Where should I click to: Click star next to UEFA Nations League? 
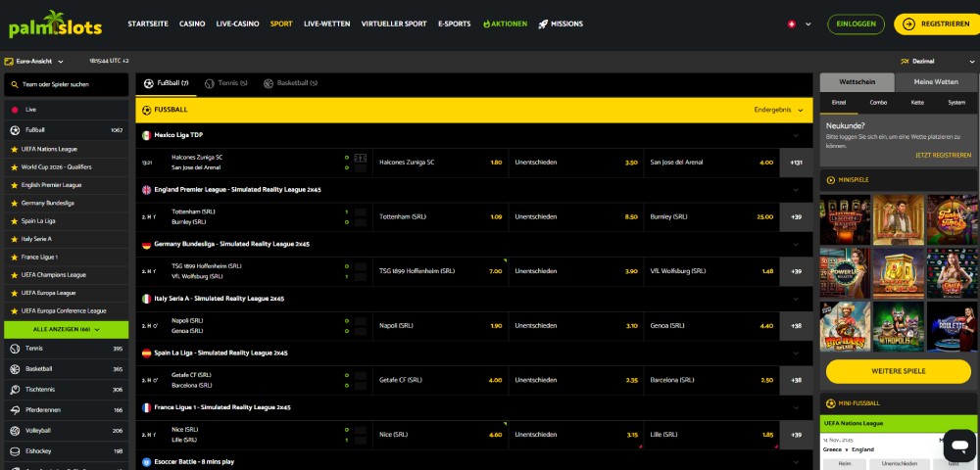tap(14, 149)
